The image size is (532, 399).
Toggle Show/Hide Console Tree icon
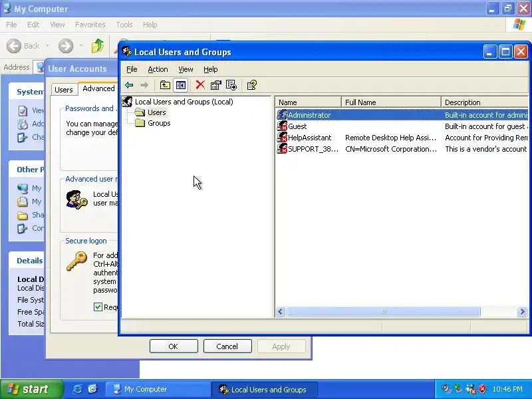[180, 85]
